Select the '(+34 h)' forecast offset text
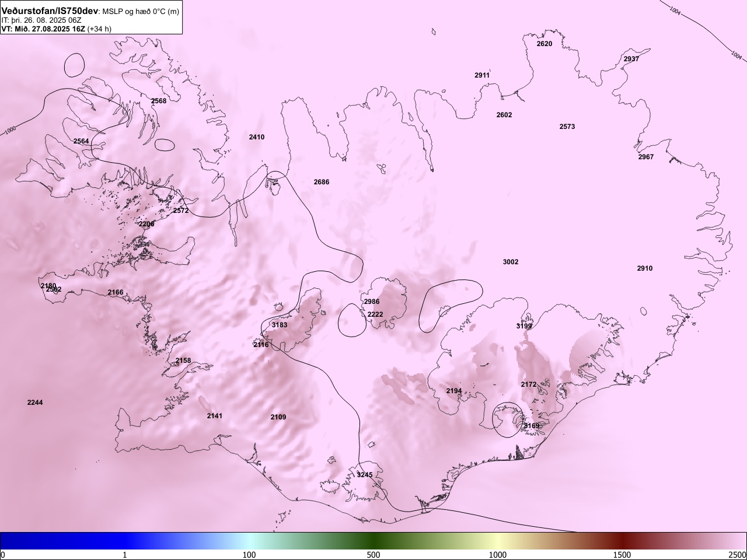 (x=99, y=29)
